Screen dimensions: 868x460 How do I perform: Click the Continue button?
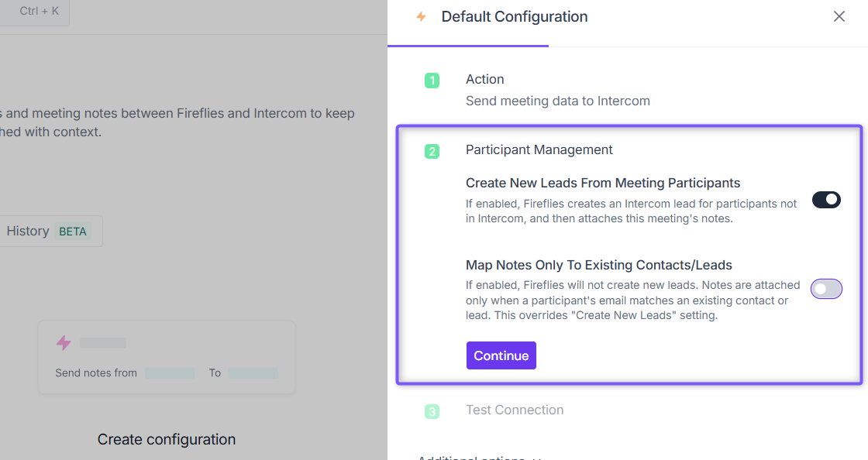coord(501,355)
